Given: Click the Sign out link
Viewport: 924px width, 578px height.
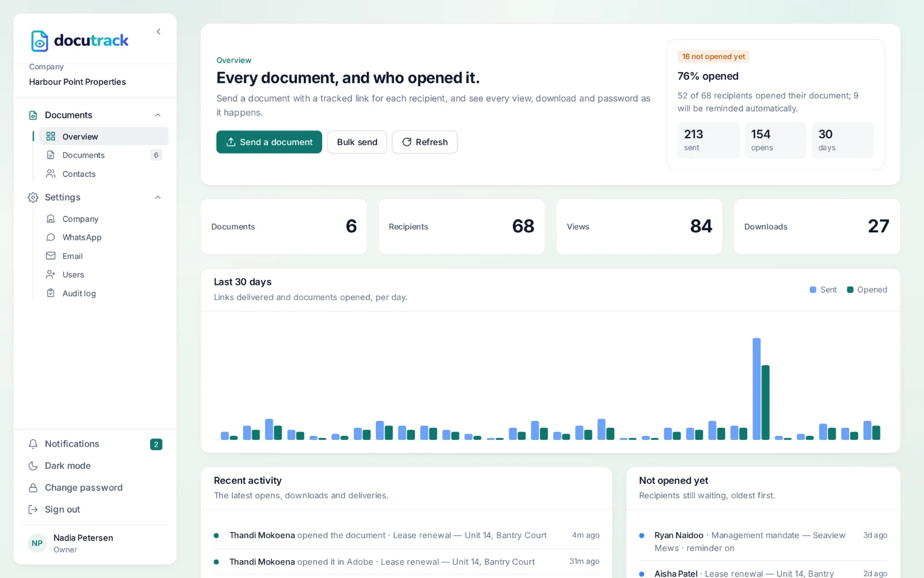Looking at the screenshot, I should [x=95, y=510].
